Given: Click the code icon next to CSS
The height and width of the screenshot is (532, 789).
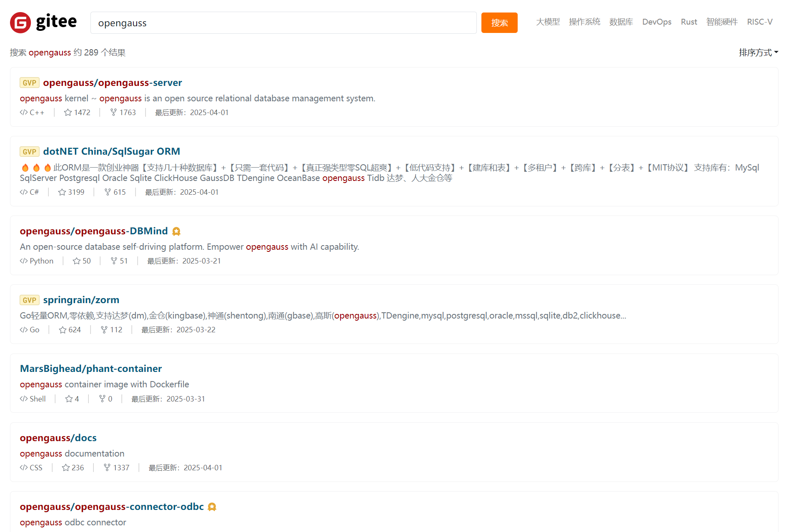Looking at the screenshot, I should 24,468.
